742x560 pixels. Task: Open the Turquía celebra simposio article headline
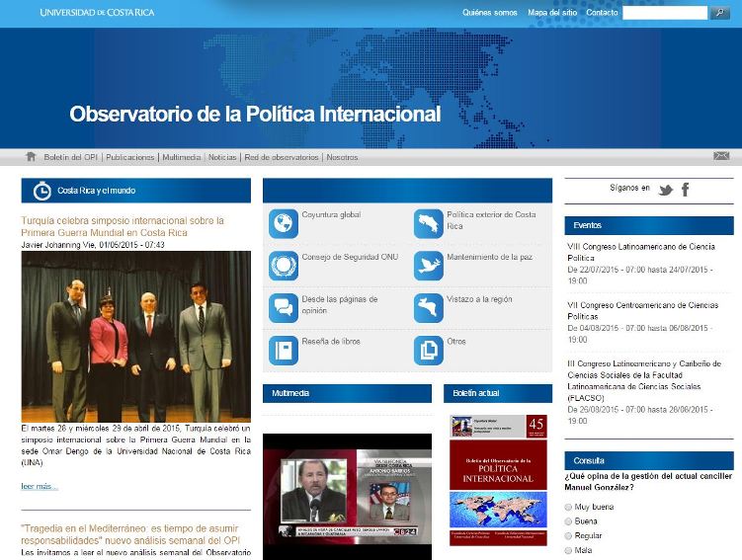(123, 226)
